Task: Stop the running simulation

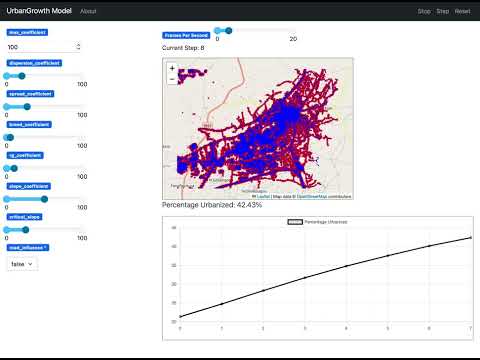Action: tap(424, 11)
